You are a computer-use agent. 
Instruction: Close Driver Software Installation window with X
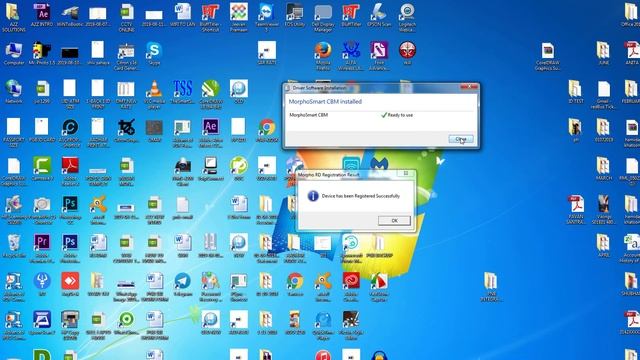click(469, 87)
